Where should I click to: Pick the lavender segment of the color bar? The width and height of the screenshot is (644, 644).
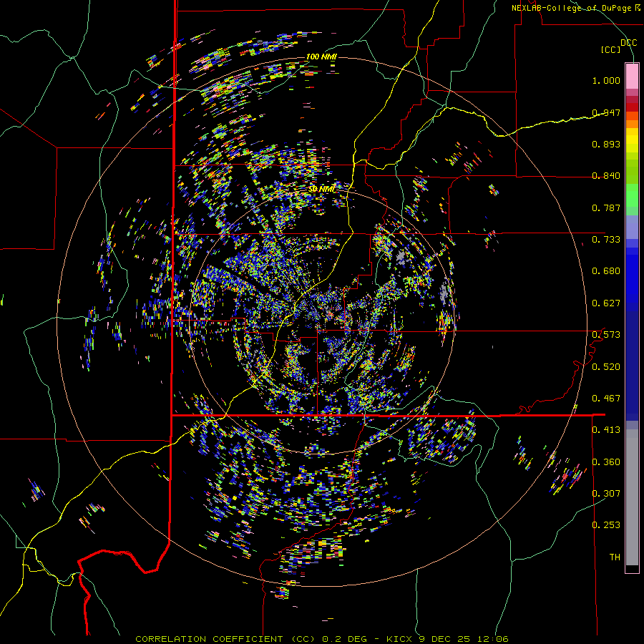632,228
